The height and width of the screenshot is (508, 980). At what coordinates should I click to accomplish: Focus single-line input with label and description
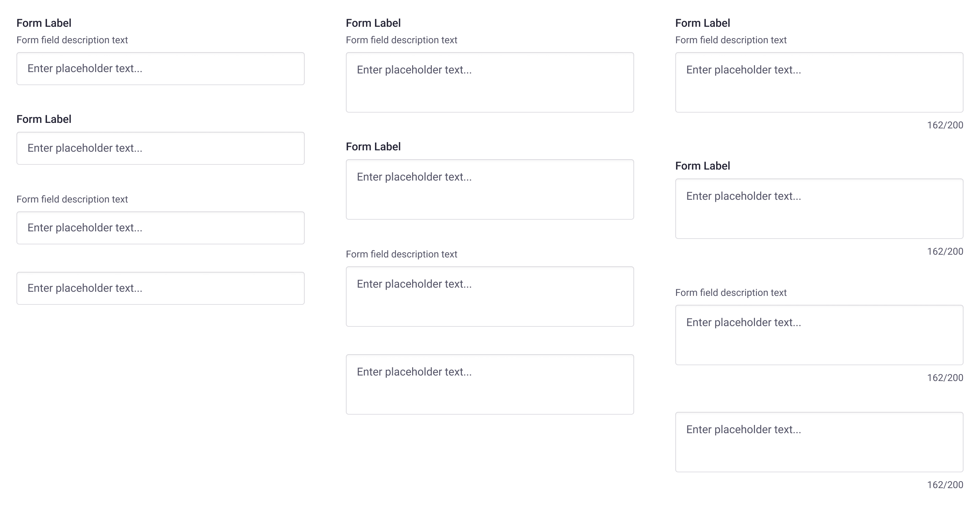[x=160, y=69]
